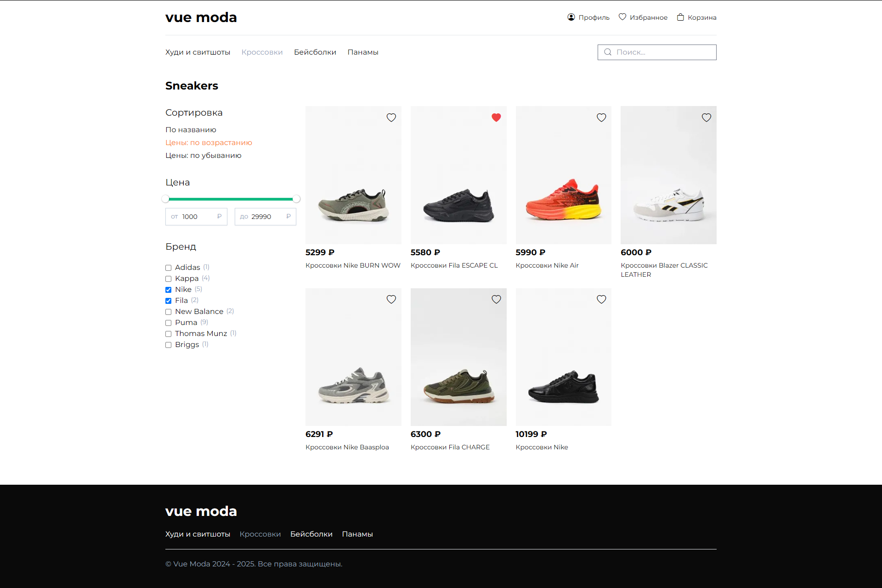Check the Briggs brand filter
The image size is (882, 588).
point(168,345)
